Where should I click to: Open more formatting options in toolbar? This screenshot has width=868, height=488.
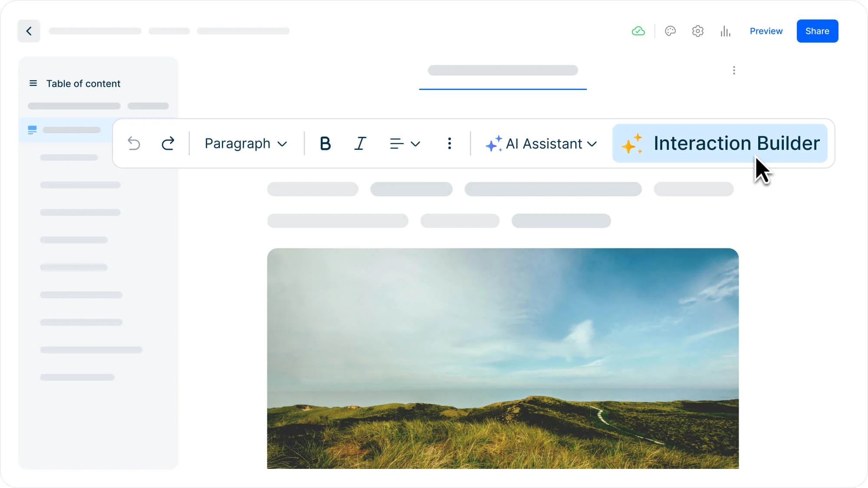pyautogui.click(x=449, y=143)
